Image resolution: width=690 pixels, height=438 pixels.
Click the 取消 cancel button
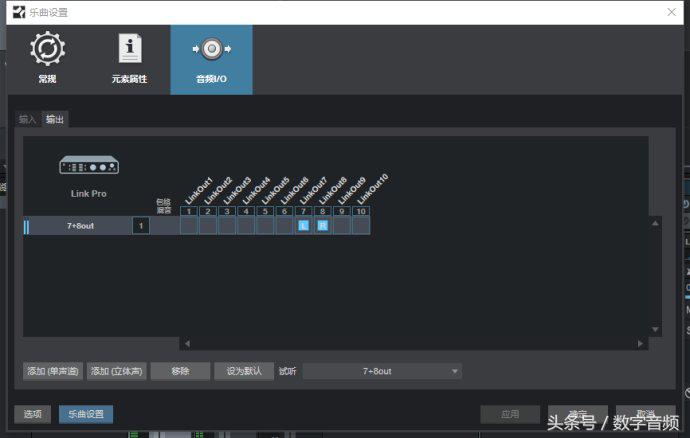click(646, 414)
